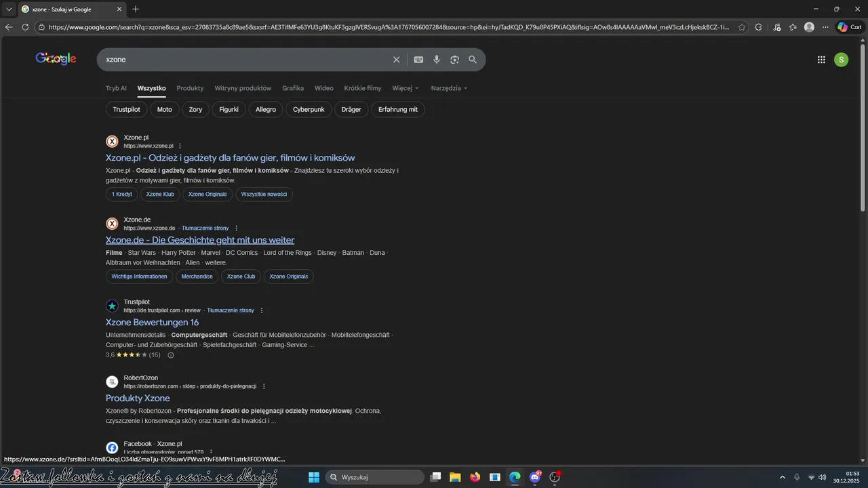Go to the Google logo homepage
Viewport: 868px width, 488px height.
pyautogui.click(x=56, y=59)
